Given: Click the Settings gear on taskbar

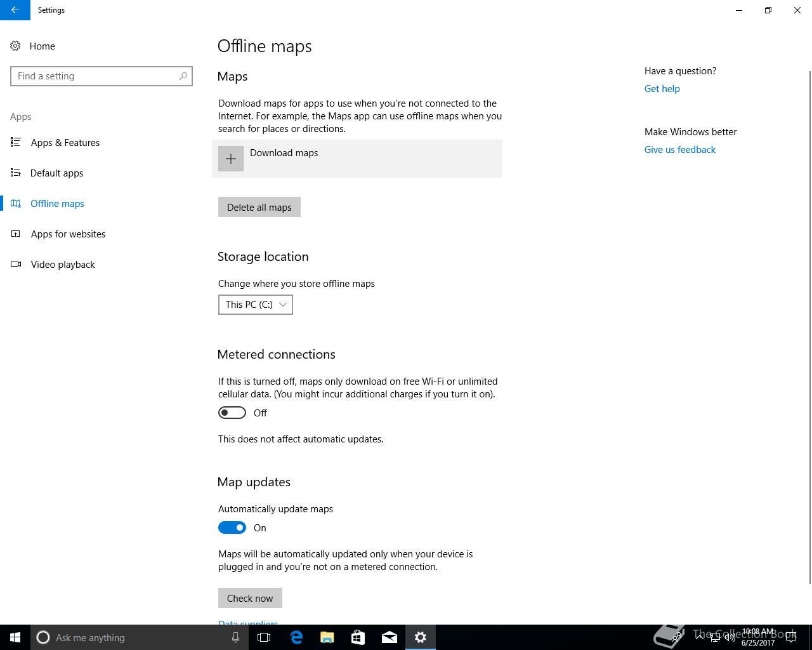Looking at the screenshot, I should (421, 637).
